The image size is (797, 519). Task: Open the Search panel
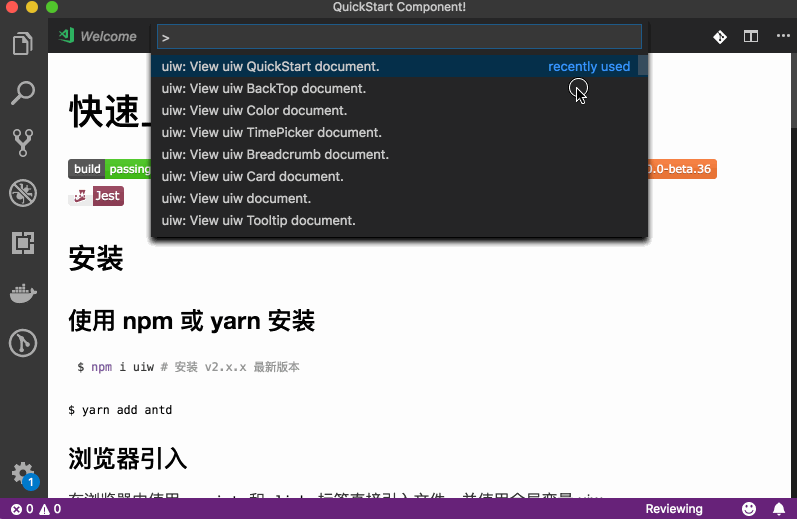coord(23,94)
